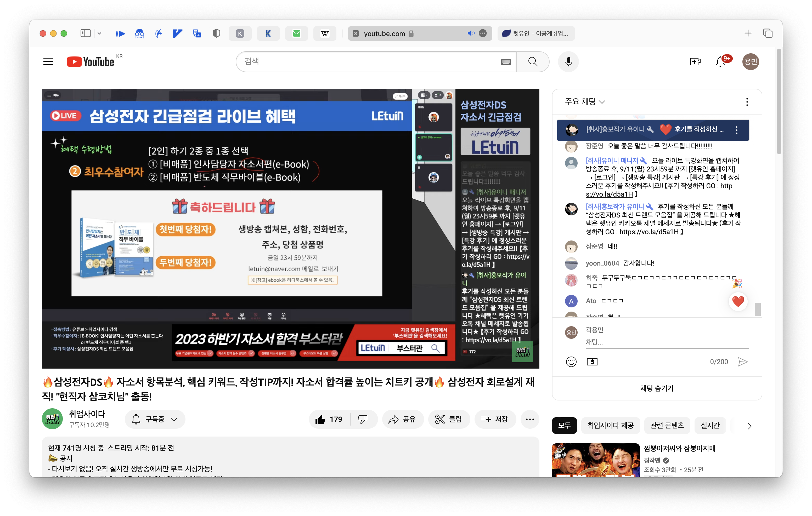812x516 pixels.
Task: Open the chat panel three-dot options menu
Action: tap(747, 102)
